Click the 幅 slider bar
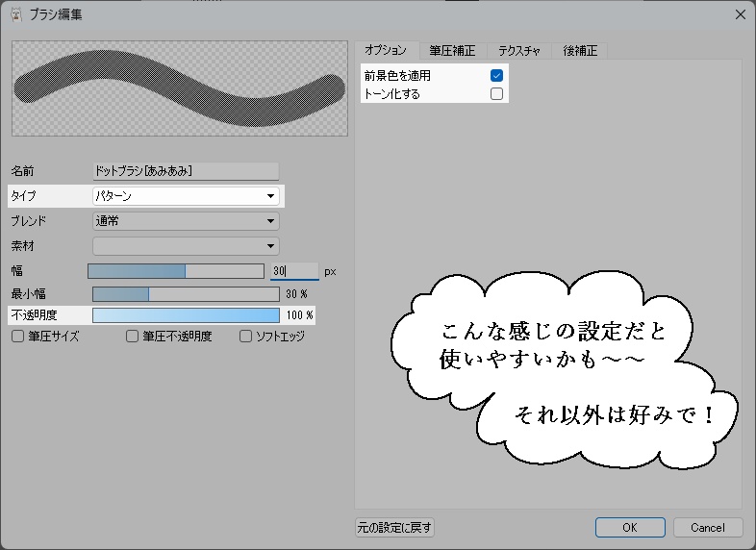 pos(176,271)
